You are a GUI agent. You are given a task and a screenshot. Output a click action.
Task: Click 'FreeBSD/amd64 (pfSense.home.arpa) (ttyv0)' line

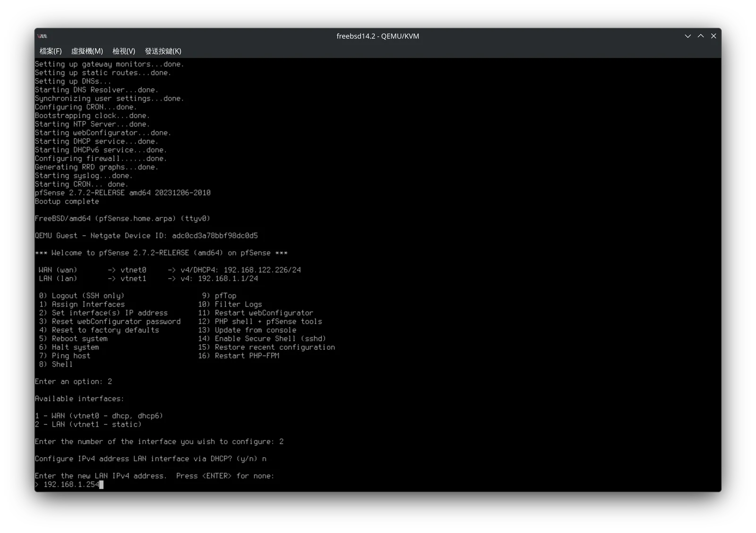point(122,218)
